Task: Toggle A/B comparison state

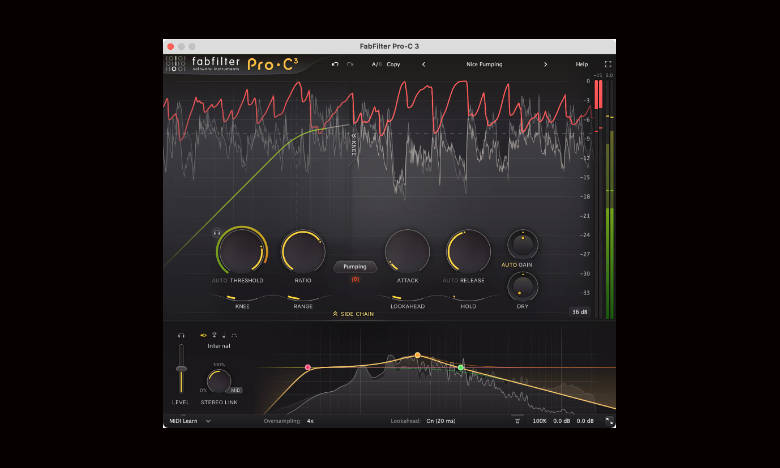Action: click(x=376, y=64)
